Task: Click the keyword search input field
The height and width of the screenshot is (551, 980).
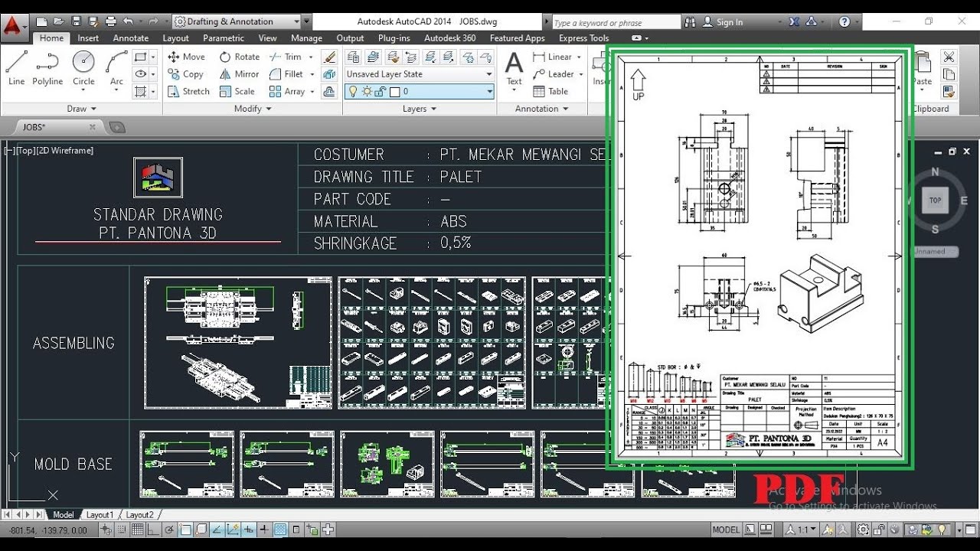Action: 616,22
